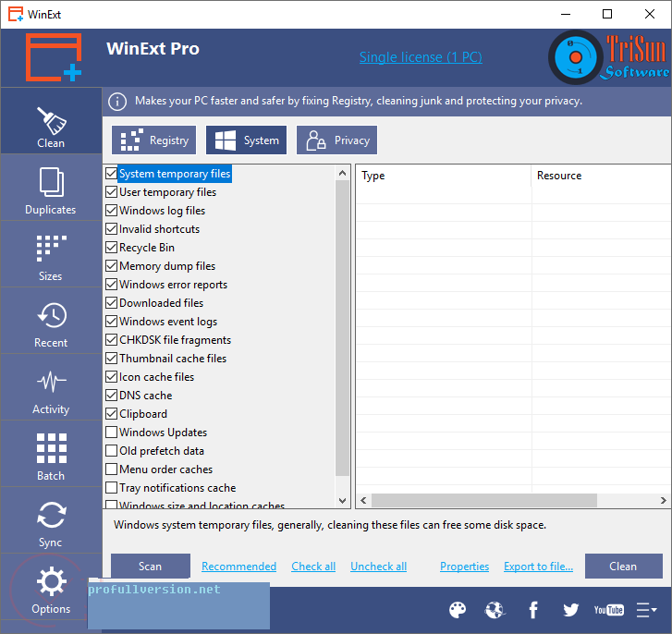Click the Clean button at bottom right
672x634 pixels.
tap(624, 567)
